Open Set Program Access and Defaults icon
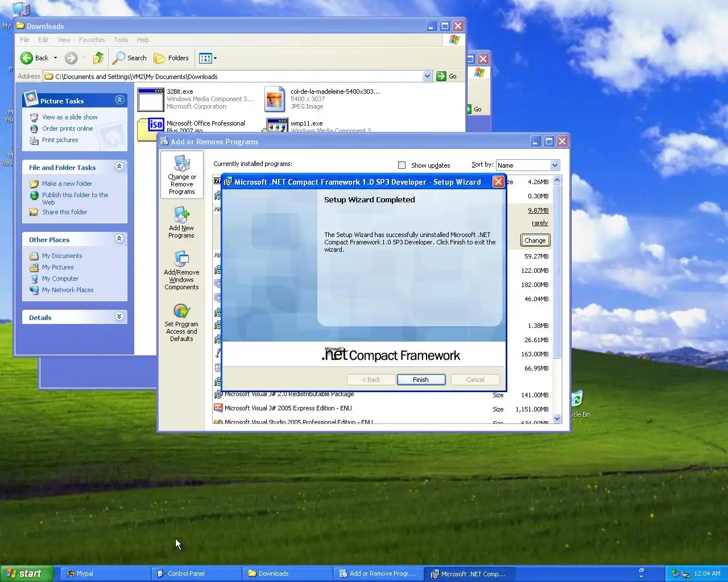The height and width of the screenshot is (582, 728). 181,323
